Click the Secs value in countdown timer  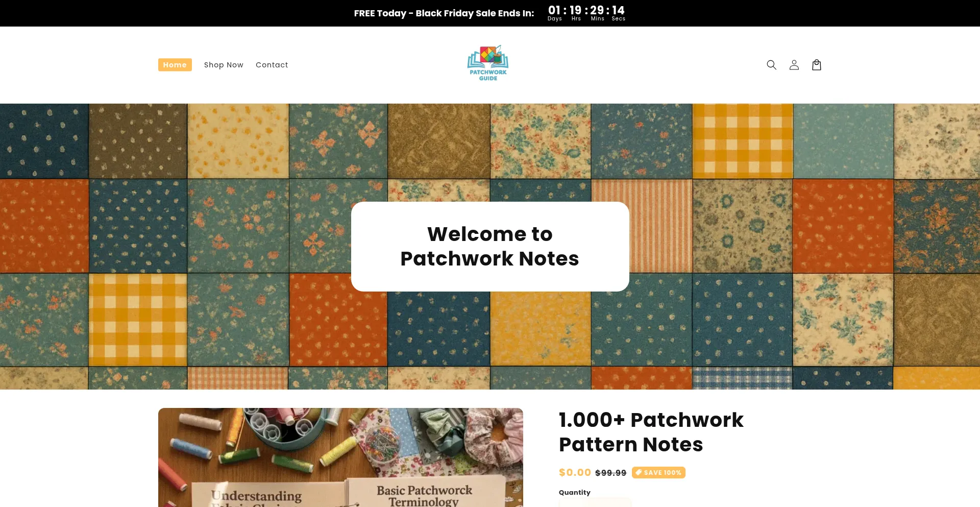click(618, 10)
